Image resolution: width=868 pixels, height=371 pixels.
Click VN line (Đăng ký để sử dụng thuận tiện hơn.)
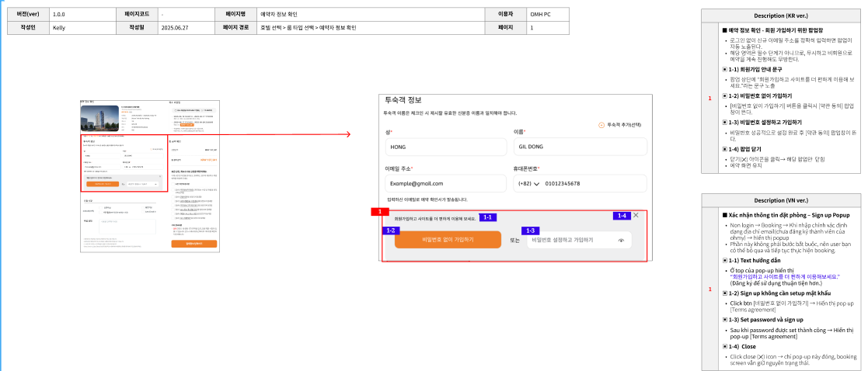click(776, 283)
